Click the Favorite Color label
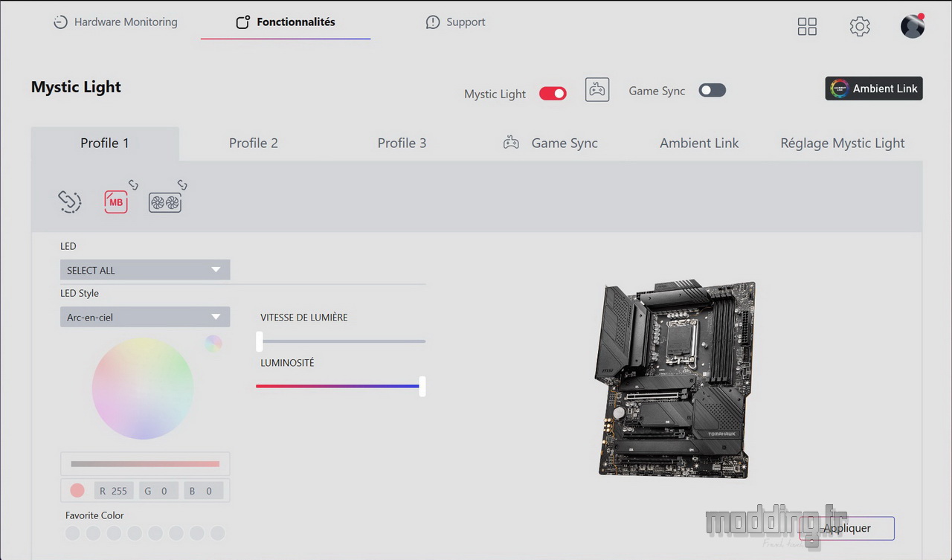Viewport: 952px width, 560px height. [x=94, y=515]
